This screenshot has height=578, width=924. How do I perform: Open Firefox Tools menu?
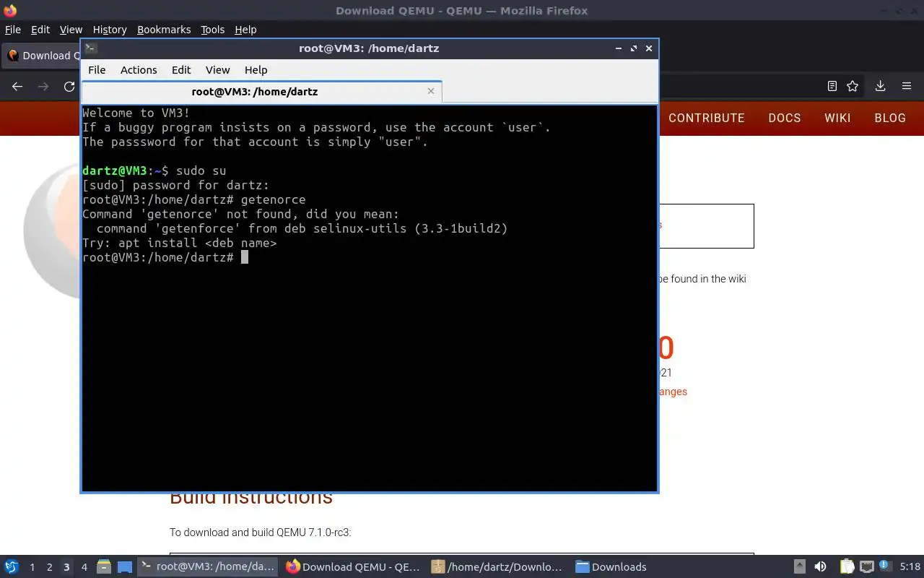tap(212, 30)
